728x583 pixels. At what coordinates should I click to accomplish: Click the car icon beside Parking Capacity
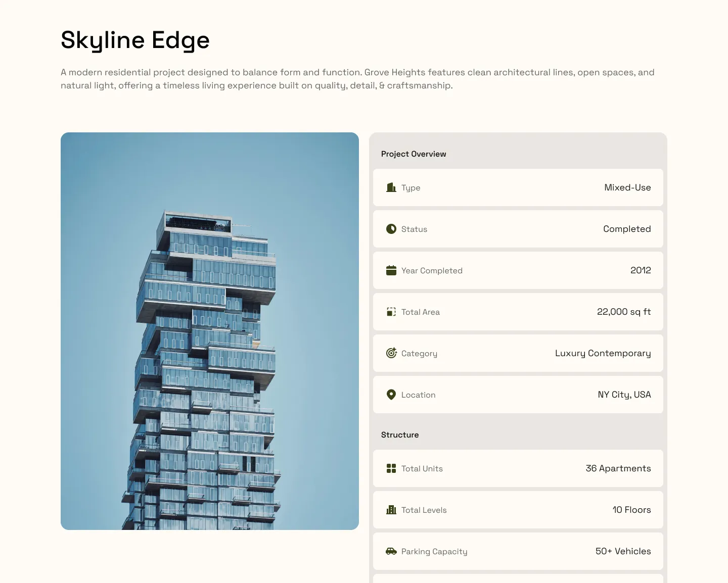(x=391, y=551)
